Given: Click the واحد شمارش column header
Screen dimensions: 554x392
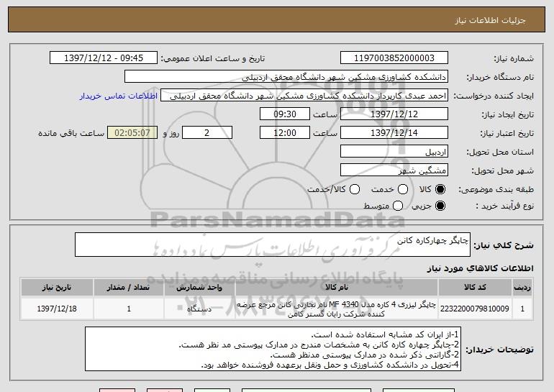Looking at the screenshot, I should pos(199,287).
